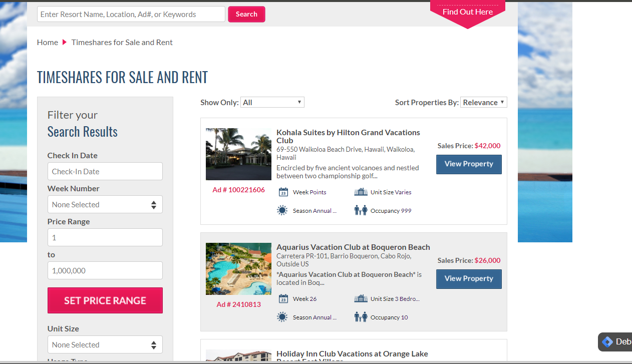
Task: Click the Carretera PR-101 address text
Action: [344, 260]
